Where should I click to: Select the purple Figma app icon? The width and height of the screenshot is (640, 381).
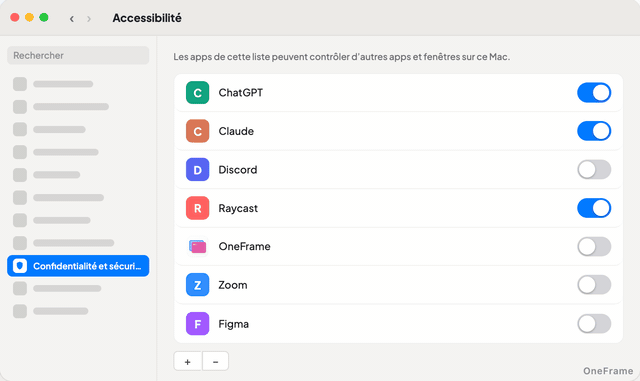point(198,324)
